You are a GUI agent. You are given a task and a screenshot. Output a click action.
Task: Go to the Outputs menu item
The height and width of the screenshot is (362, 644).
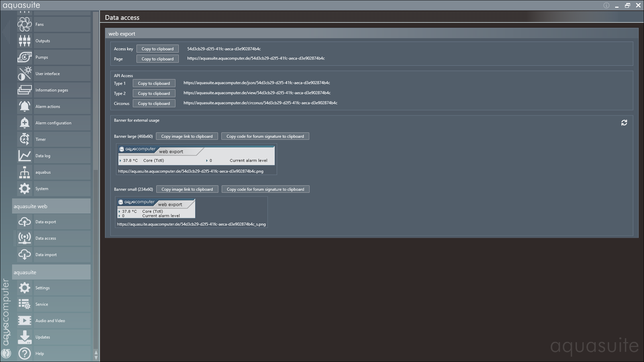coord(62,41)
